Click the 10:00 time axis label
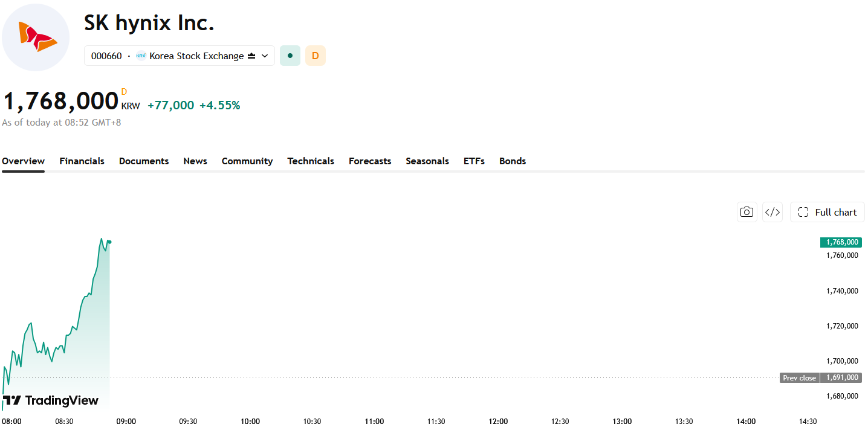 coord(250,422)
